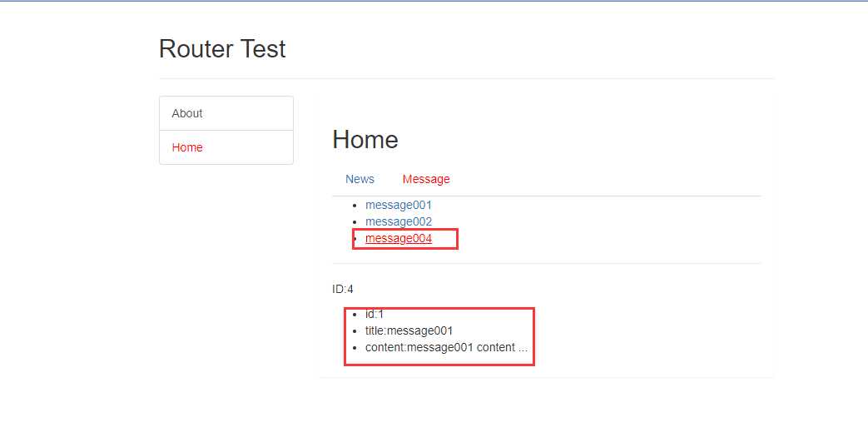Switch to the News tab
Viewport: 868px width, 437px height.
(x=360, y=179)
